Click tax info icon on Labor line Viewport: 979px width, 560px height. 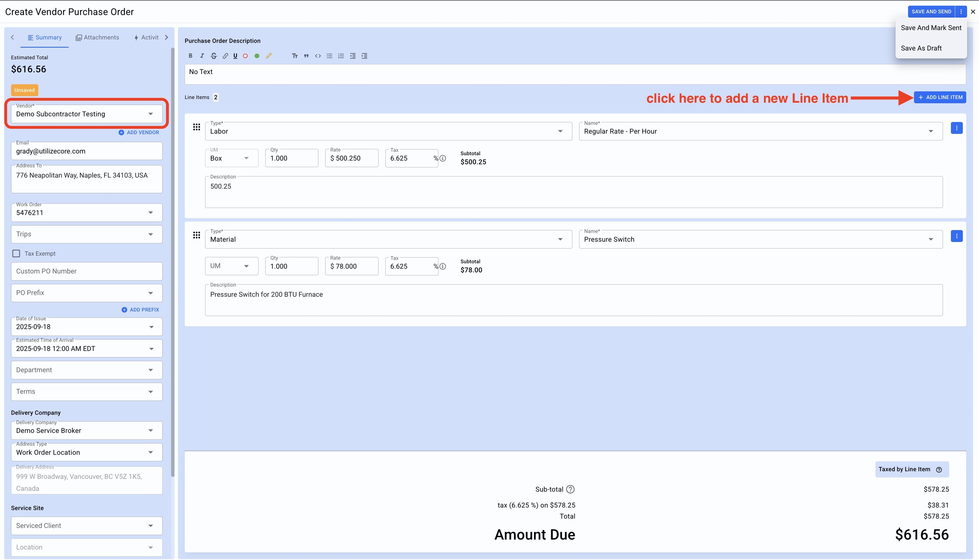443,159
